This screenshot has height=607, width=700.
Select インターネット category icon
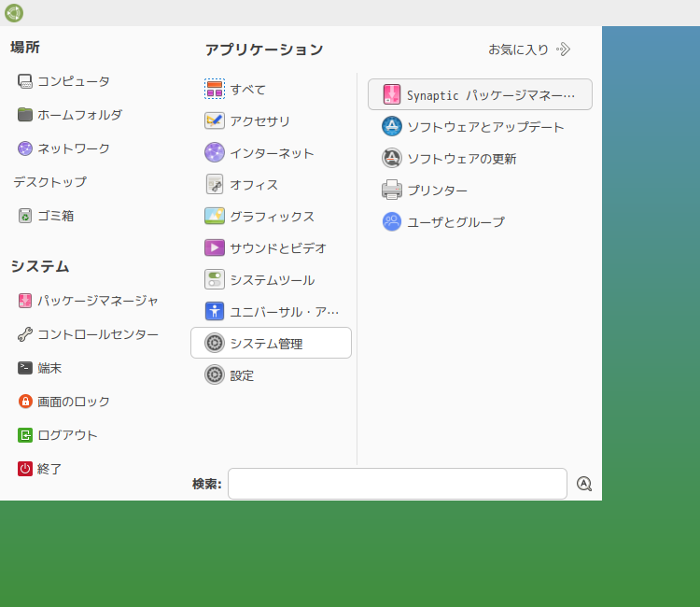pyautogui.click(x=215, y=152)
